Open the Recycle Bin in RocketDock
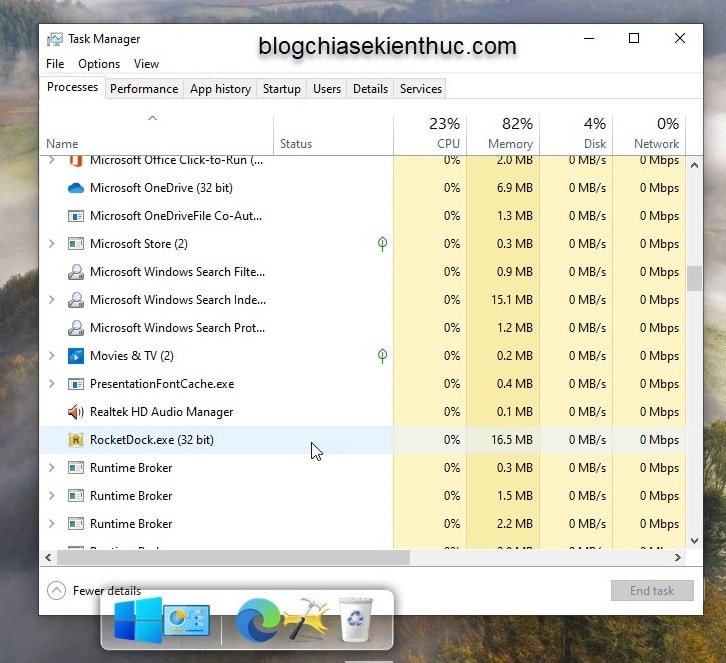This screenshot has height=663, width=726. [x=356, y=620]
